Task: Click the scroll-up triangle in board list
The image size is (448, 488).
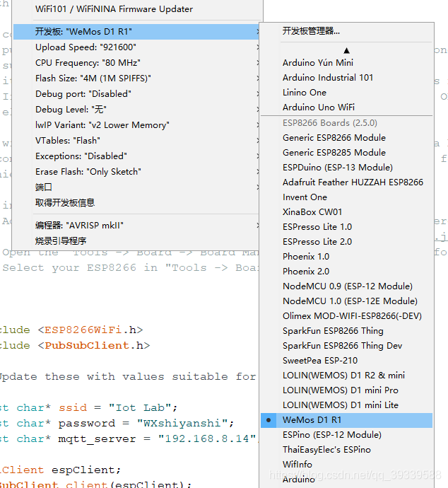Action: 347,50
